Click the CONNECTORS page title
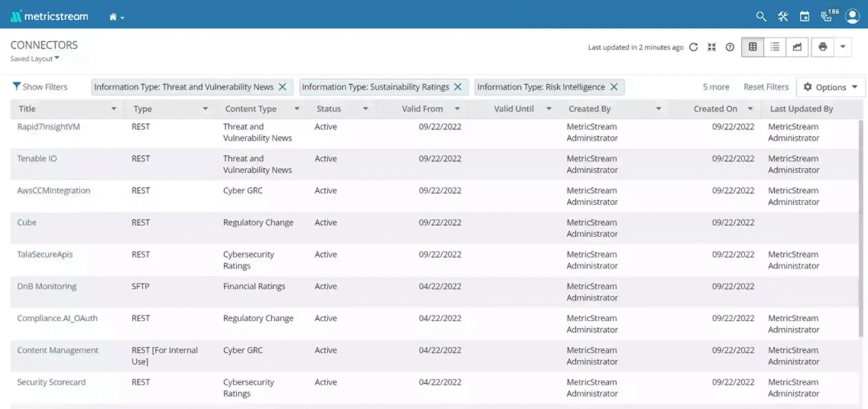This screenshot has height=409, width=868. tap(44, 45)
